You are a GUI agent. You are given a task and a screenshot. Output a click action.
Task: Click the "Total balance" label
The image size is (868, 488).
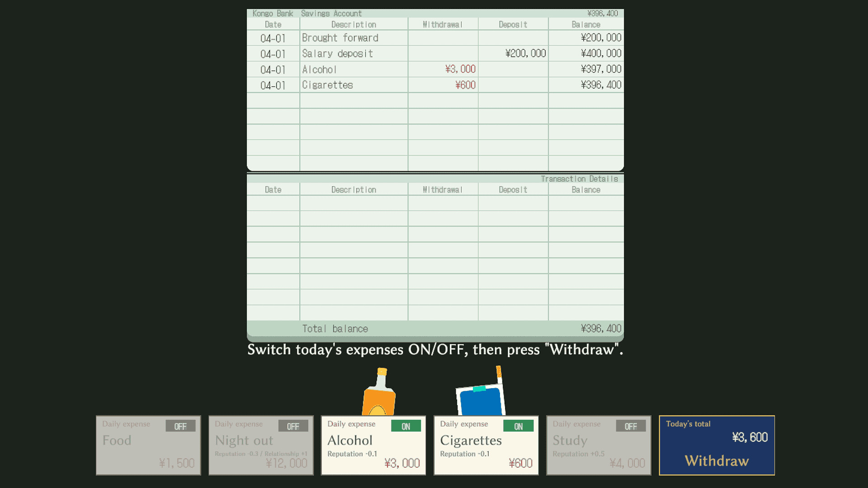tap(335, 329)
